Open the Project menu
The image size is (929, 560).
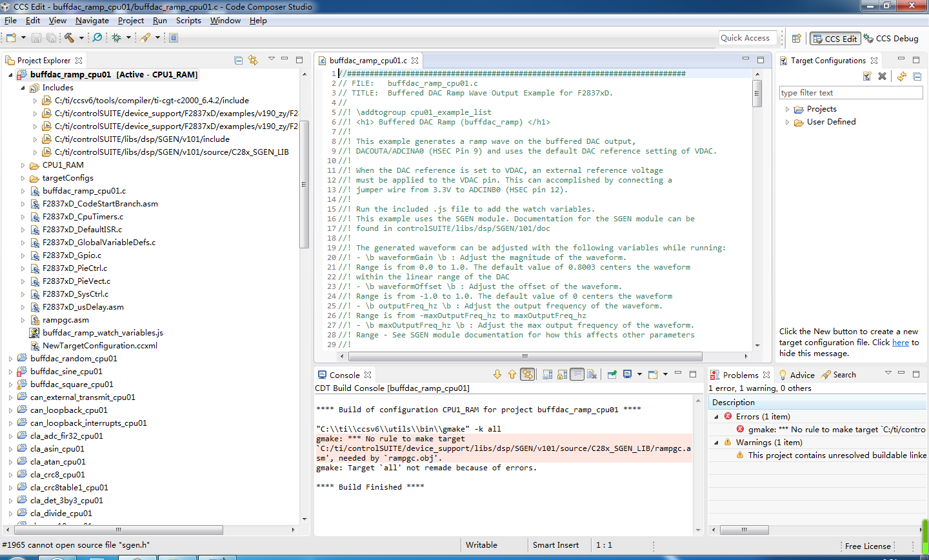[x=131, y=21]
